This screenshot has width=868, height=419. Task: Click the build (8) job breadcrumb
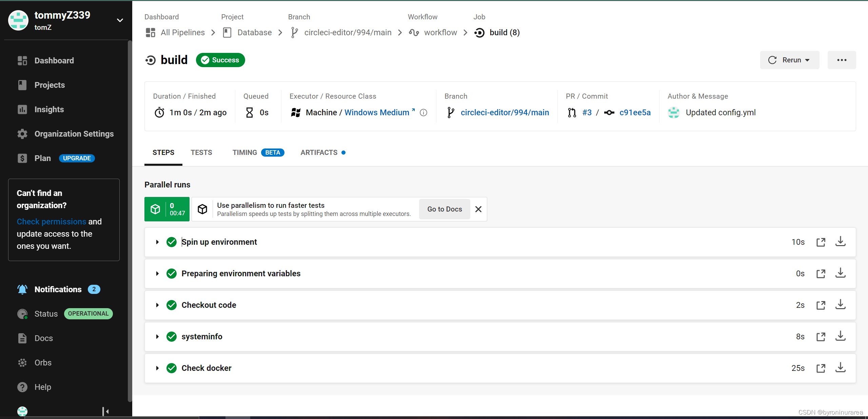[497, 33]
